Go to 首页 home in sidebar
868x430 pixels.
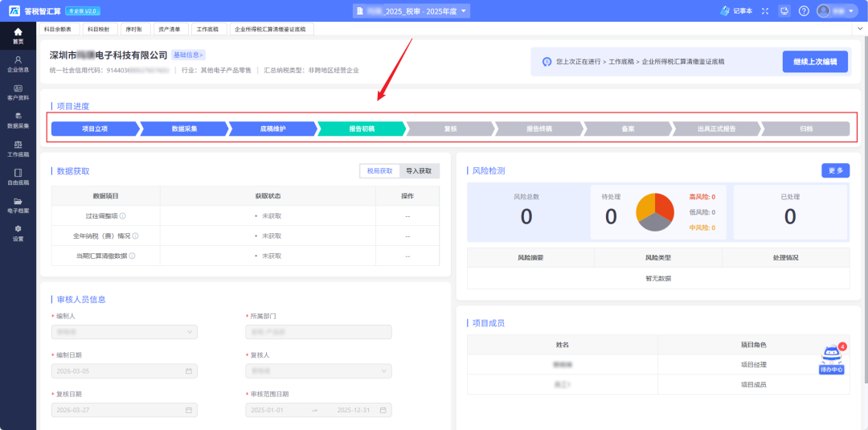pyautogui.click(x=18, y=35)
